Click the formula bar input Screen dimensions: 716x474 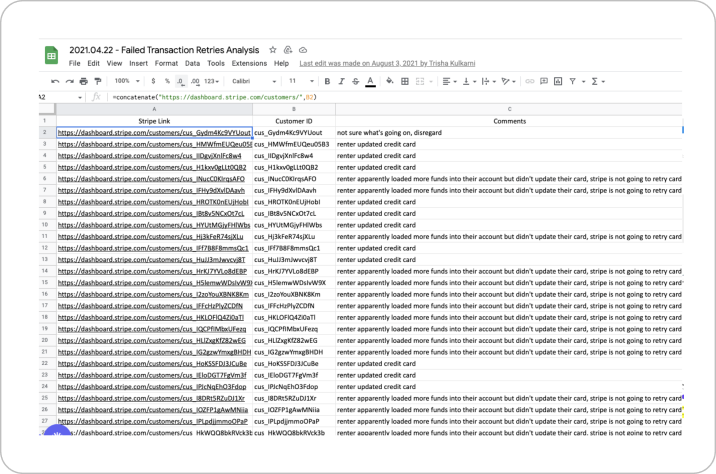point(395,97)
